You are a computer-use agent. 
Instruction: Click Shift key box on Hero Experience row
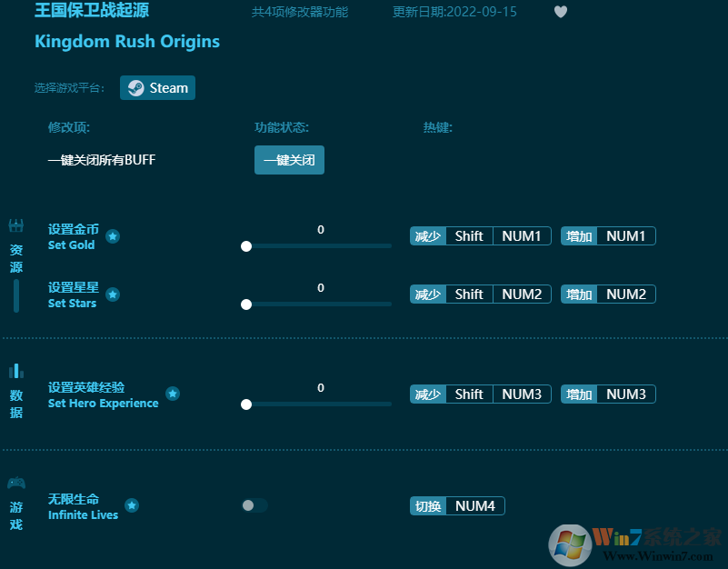pos(469,394)
